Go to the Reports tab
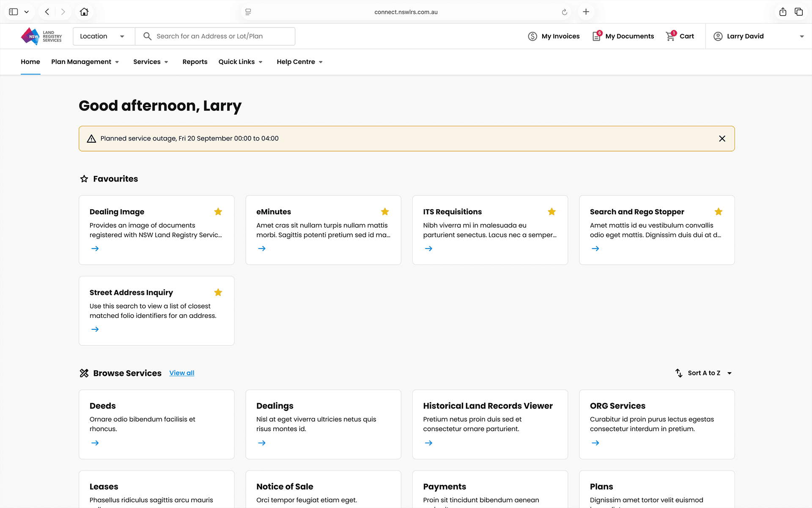This screenshot has height=508, width=812. (195, 62)
